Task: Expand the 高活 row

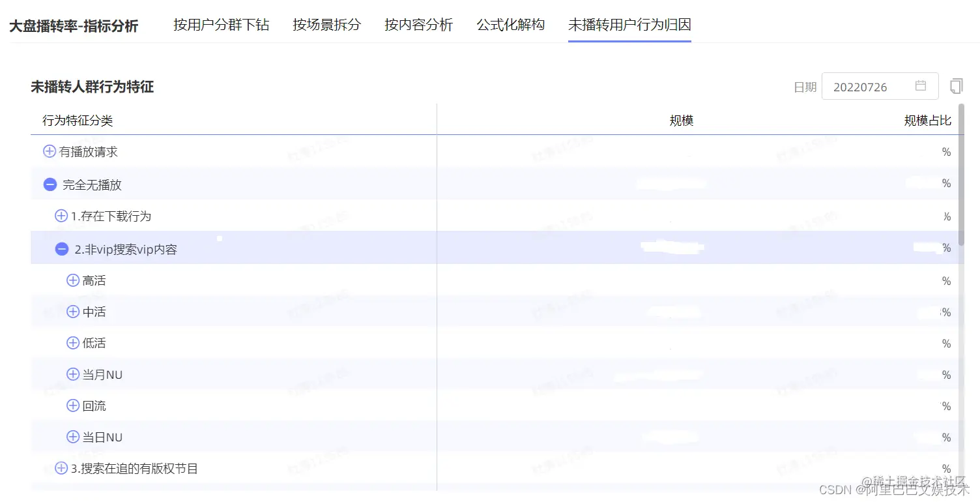Action: point(73,280)
